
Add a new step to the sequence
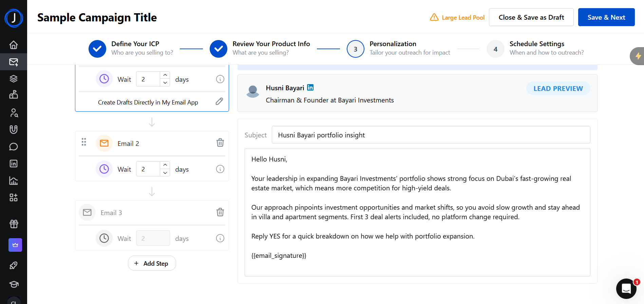point(152,263)
